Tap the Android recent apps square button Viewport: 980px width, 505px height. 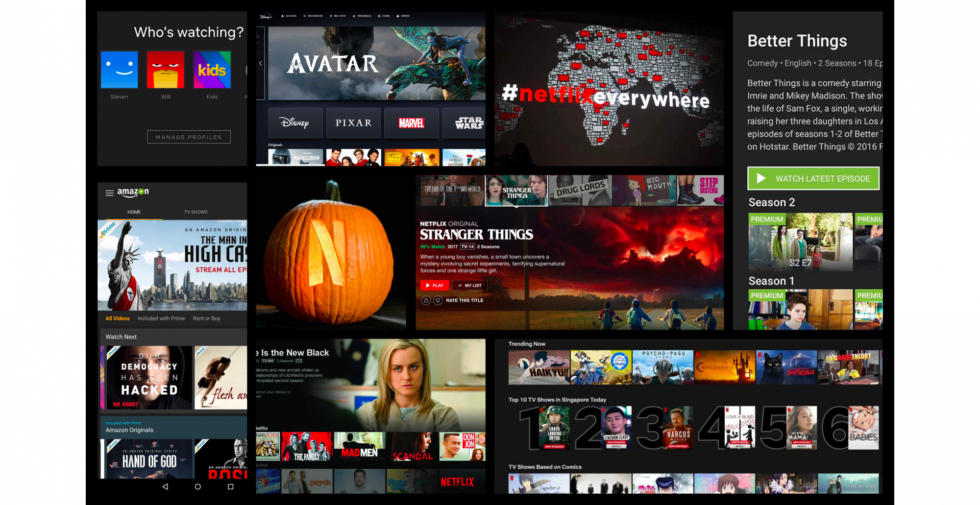(230, 486)
